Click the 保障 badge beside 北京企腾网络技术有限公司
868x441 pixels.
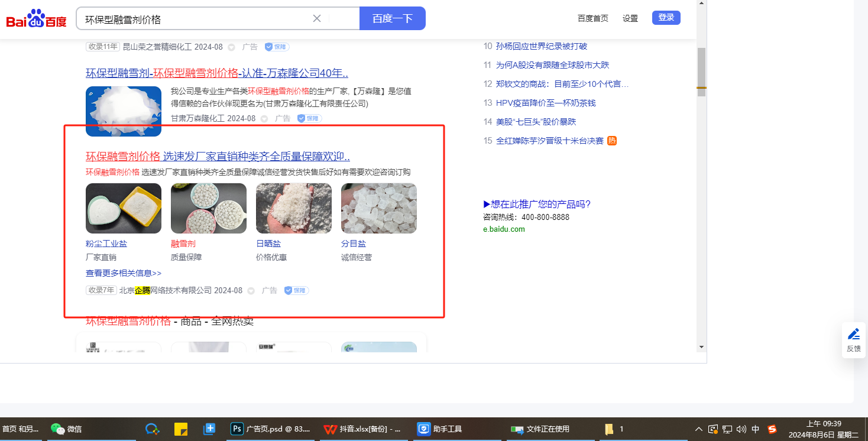(x=296, y=290)
